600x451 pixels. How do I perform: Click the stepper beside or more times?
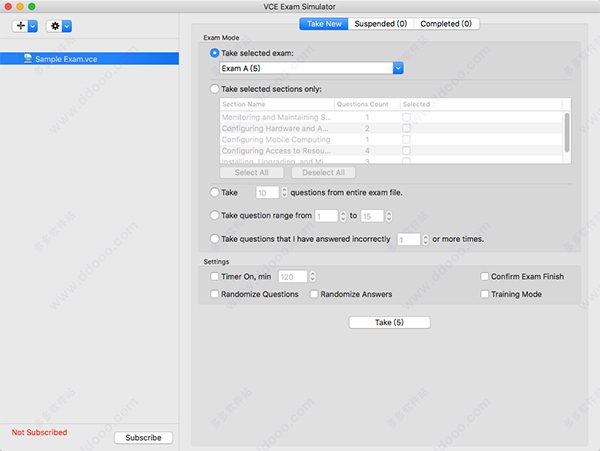click(425, 239)
